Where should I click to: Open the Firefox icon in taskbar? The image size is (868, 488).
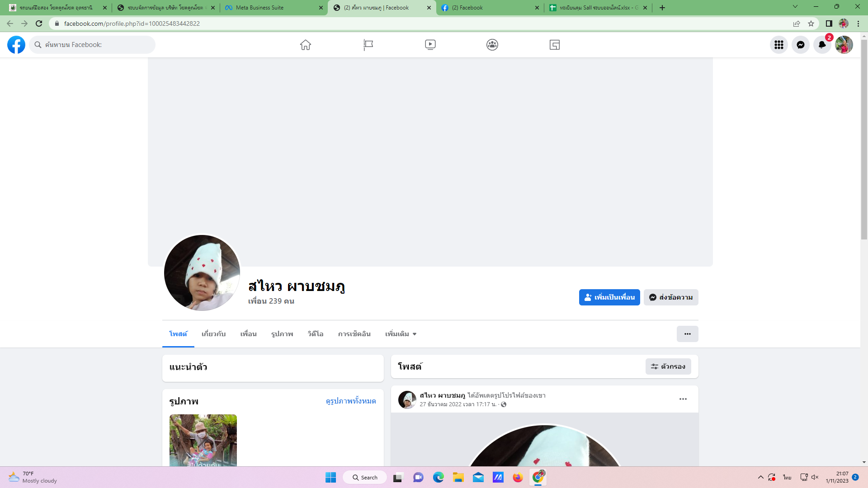click(x=518, y=478)
